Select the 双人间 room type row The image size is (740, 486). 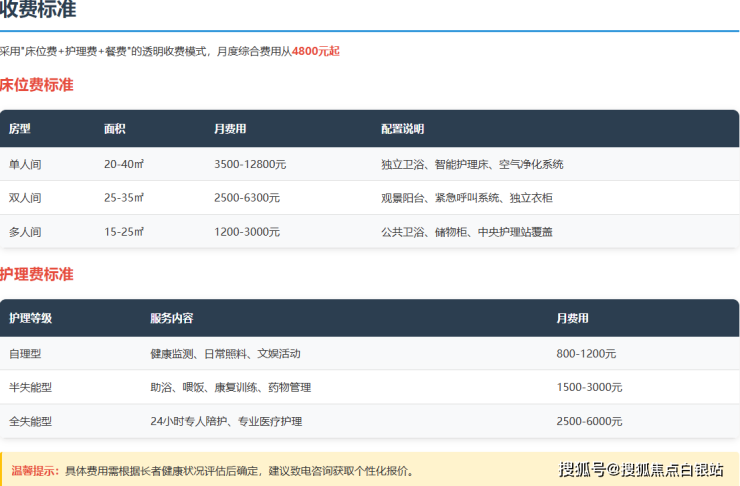[x=25, y=198]
